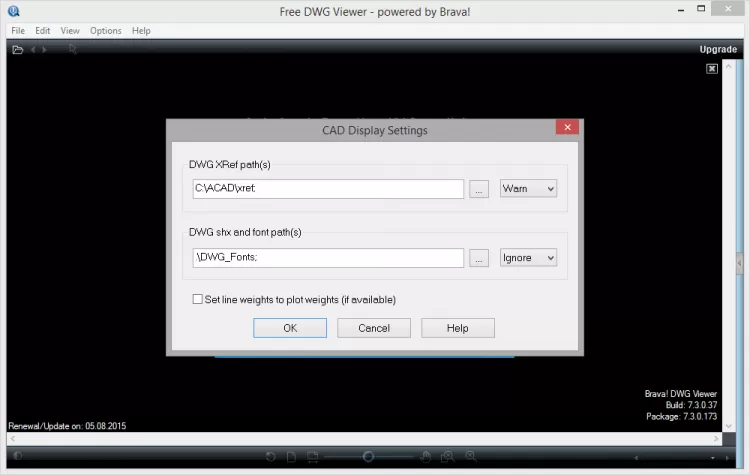Close the CAD Display Settings dialog
This screenshot has width=750, height=475.
tap(567, 127)
